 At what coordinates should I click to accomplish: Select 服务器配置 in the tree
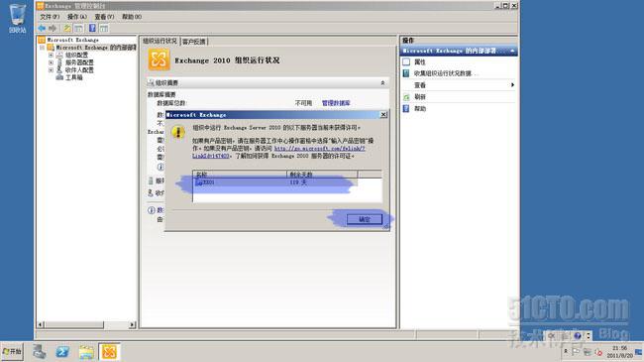point(79,62)
